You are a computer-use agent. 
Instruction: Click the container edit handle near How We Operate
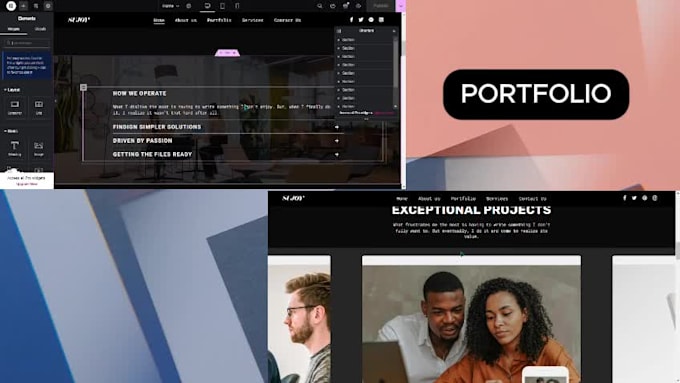point(83,88)
